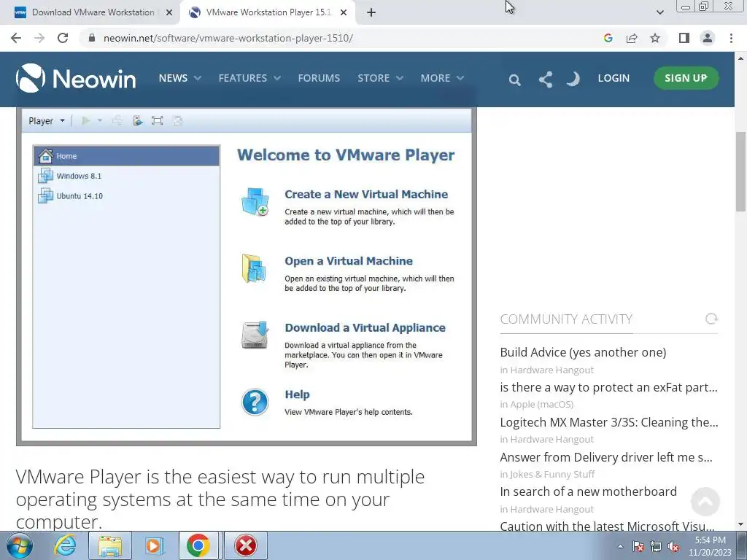Refresh the Community Activity list
747x560 pixels.
pos(711,319)
